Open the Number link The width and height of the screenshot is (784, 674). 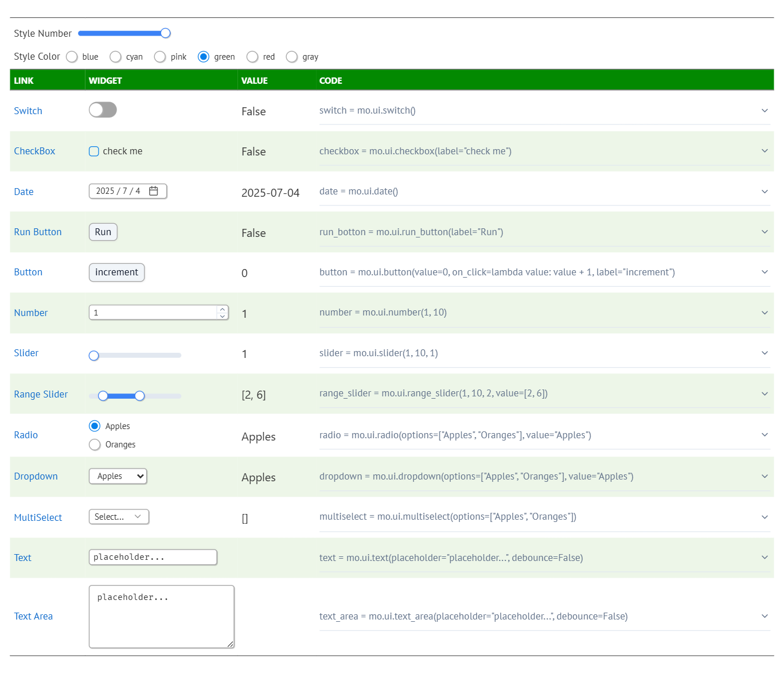pyautogui.click(x=31, y=313)
